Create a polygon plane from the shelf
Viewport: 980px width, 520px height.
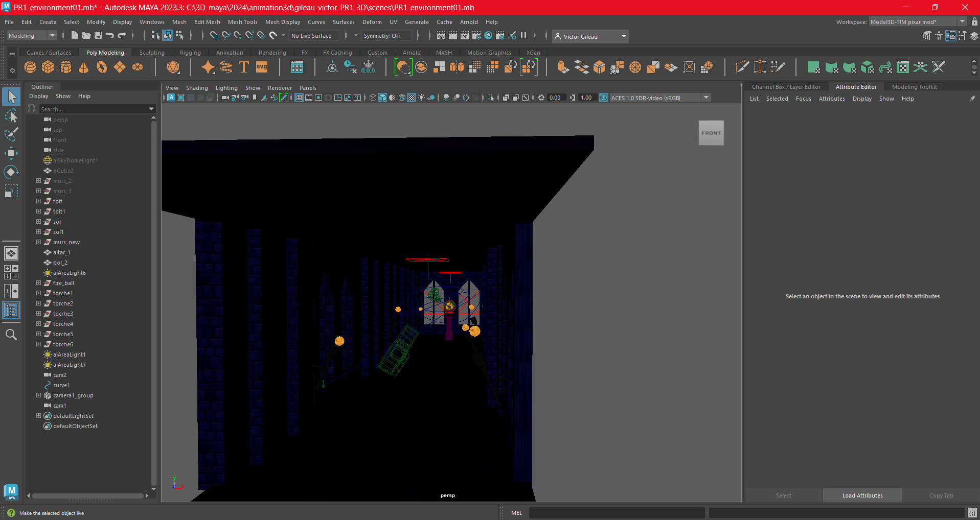pyautogui.click(x=120, y=67)
